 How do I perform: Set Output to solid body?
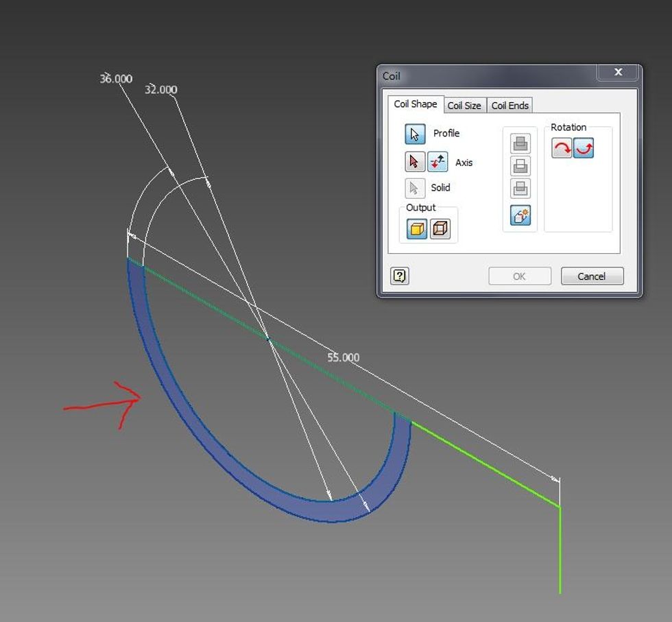pyautogui.click(x=417, y=228)
